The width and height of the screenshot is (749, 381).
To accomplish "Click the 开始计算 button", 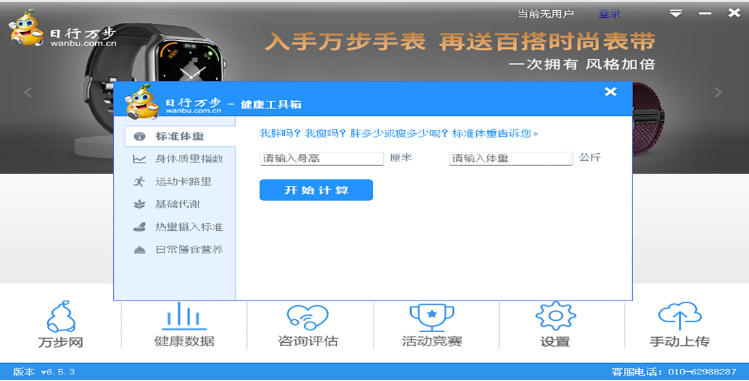I will pos(316,190).
